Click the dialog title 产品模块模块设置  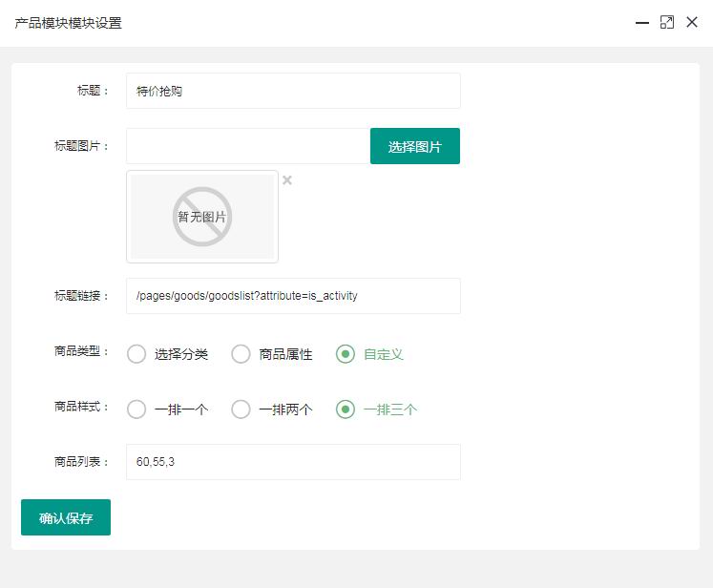(x=69, y=23)
